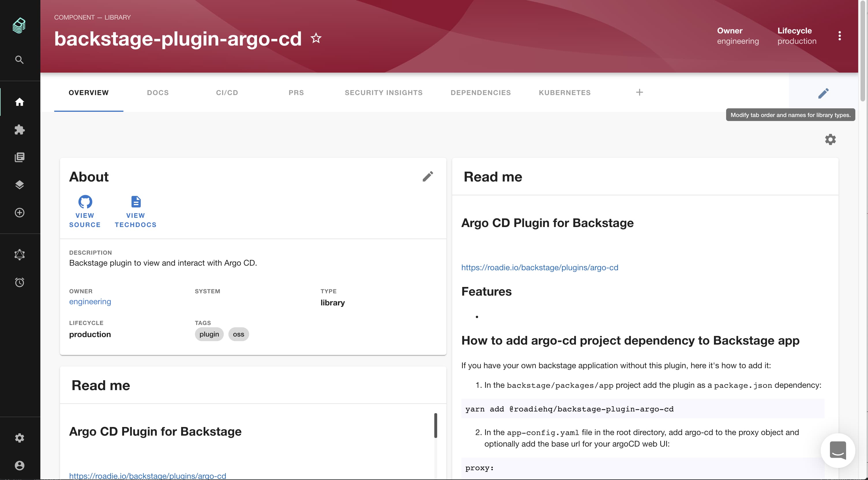Open the three-dot entity menu
Image resolution: width=868 pixels, height=480 pixels.
[839, 36]
